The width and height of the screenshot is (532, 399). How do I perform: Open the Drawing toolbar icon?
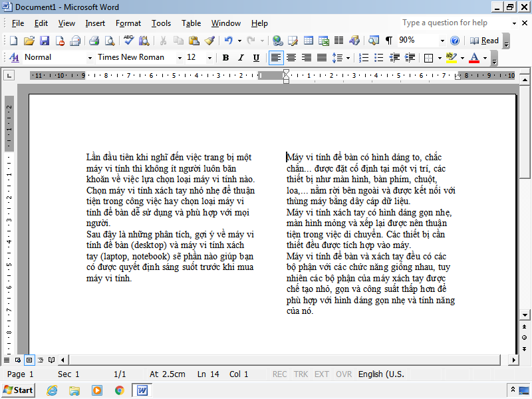click(x=354, y=41)
